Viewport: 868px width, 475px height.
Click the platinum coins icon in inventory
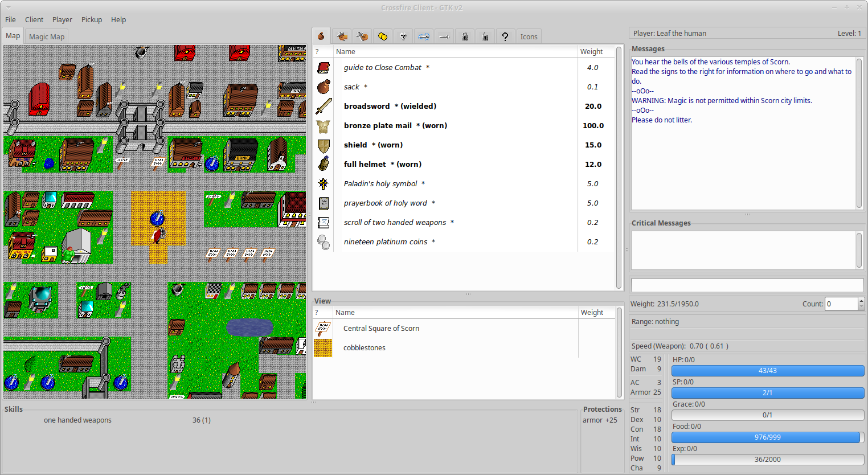click(x=324, y=242)
